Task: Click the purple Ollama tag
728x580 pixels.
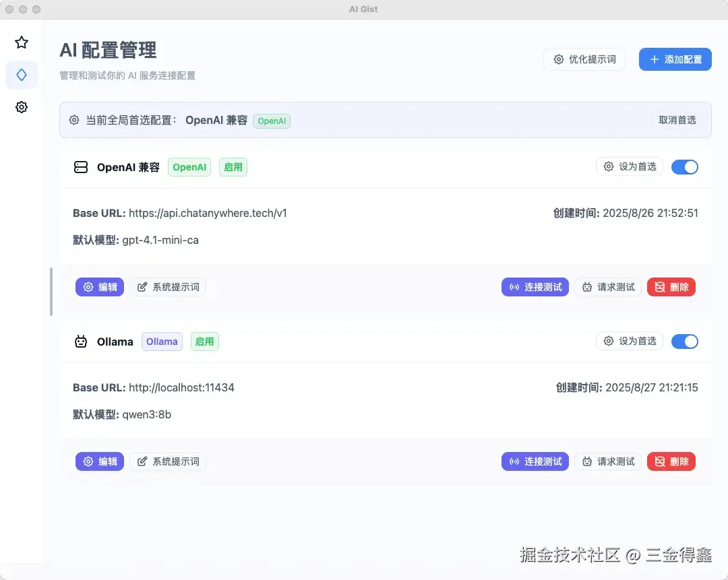Action: [162, 342]
